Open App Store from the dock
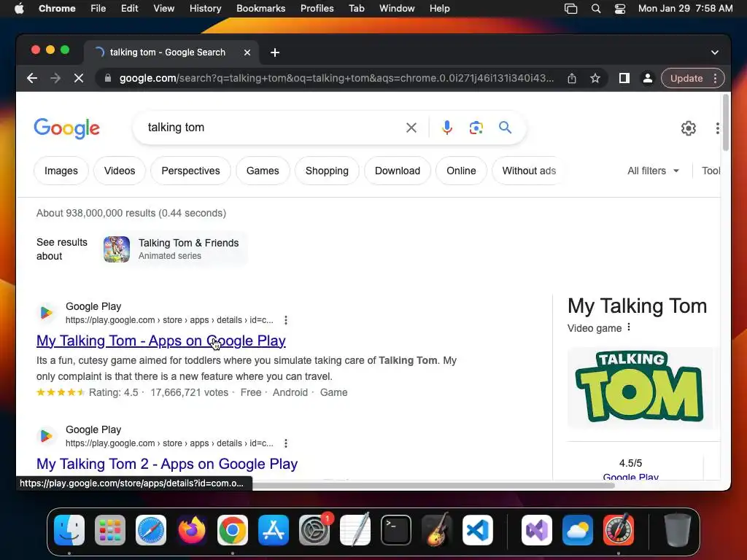747x560 pixels. [x=274, y=530]
